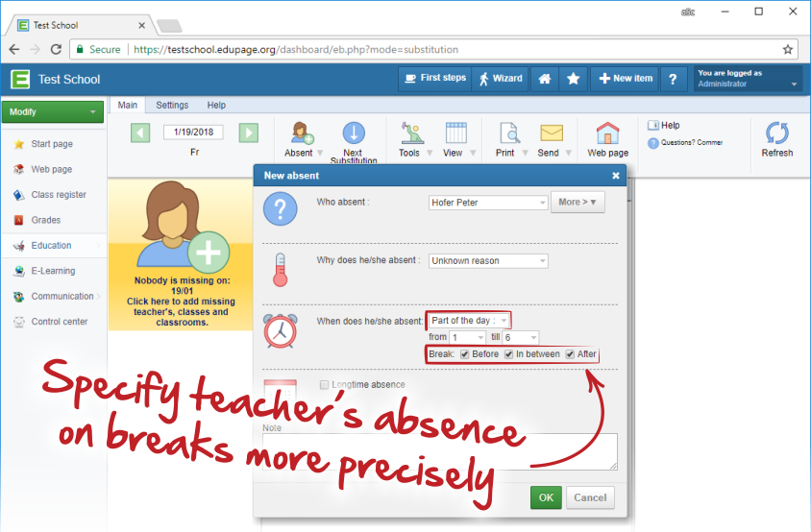Click the Cancel button in dialog
This screenshot has height=532, width=811.
coord(591,497)
